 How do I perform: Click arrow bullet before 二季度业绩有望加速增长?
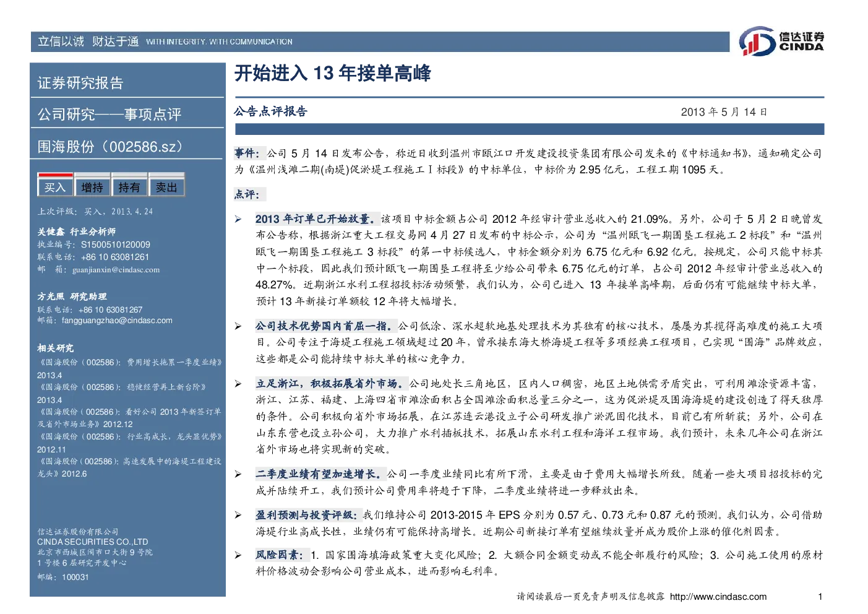[238, 474]
